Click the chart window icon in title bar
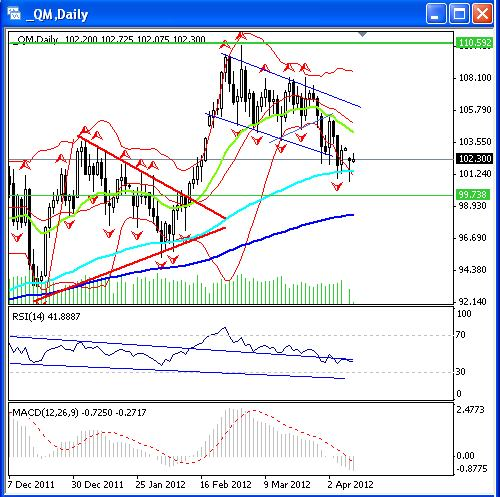This screenshot has width=500, height=497. [14, 14]
